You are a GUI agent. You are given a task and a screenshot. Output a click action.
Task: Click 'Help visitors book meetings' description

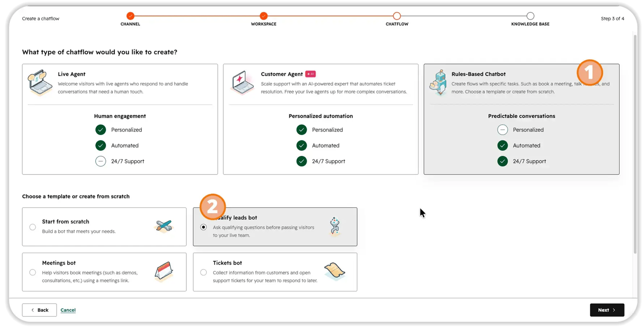(x=90, y=276)
